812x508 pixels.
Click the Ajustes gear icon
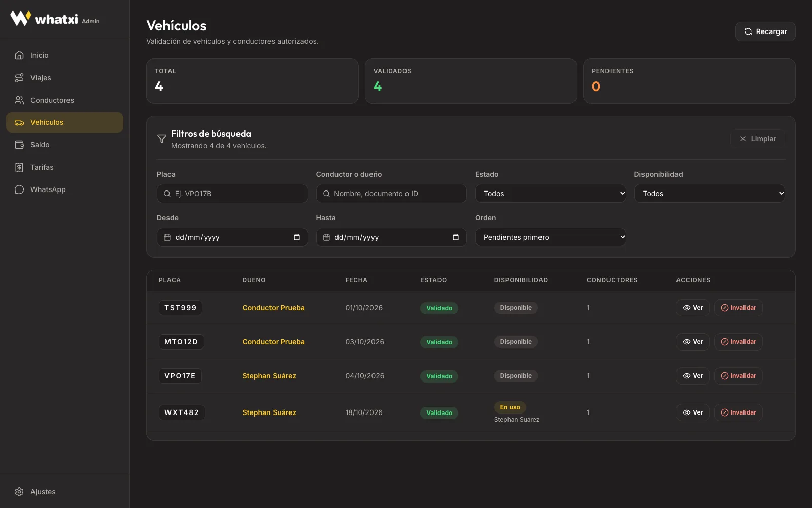point(19,492)
